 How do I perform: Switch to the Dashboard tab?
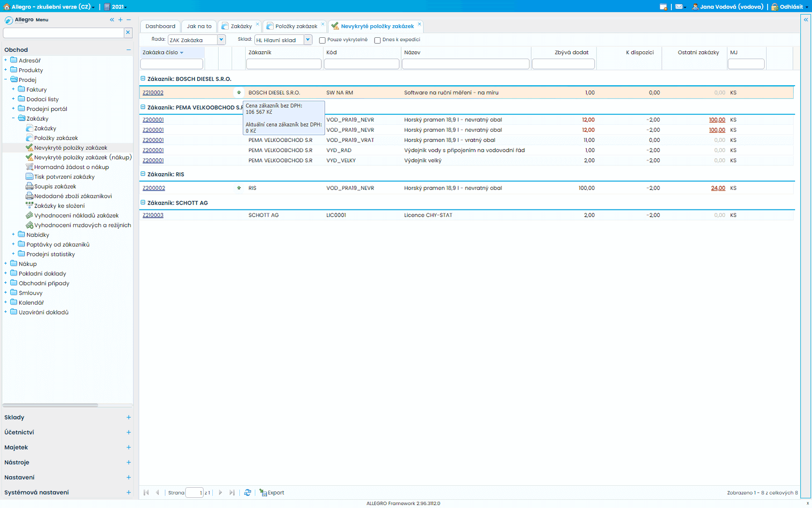[x=160, y=26]
